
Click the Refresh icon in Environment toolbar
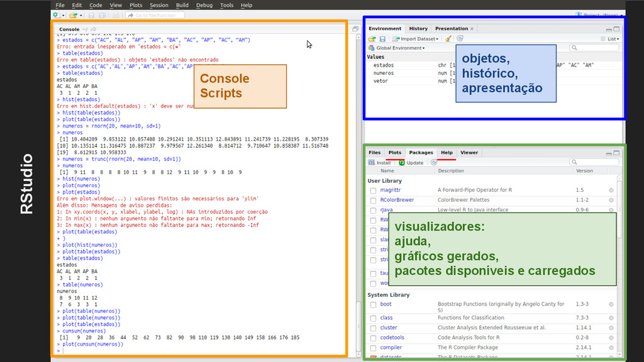point(460,38)
